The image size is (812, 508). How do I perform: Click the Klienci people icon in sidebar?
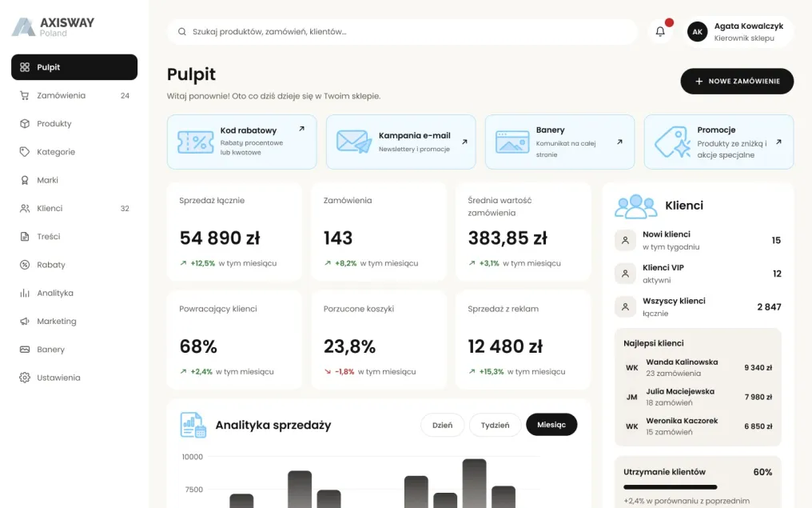(x=24, y=208)
